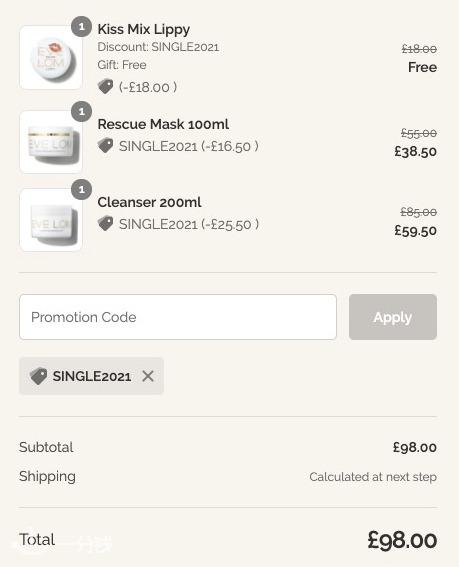Click the Apply button

393,317
